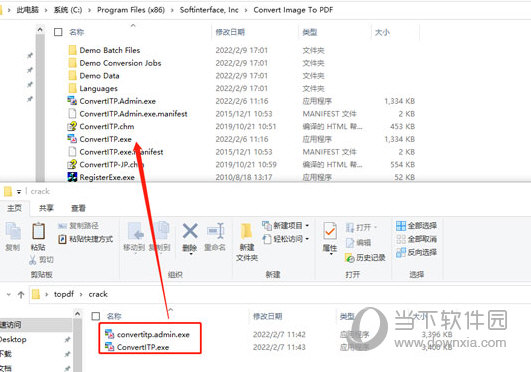The height and width of the screenshot is (372, 531).
Task: Go up one folder in crack window
Action: click(x=21, y=294)
